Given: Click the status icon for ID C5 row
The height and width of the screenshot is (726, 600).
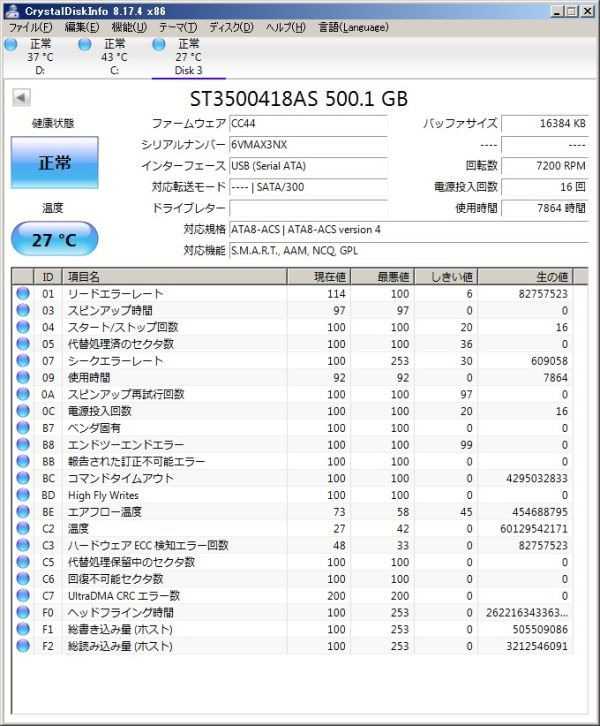Looking at the screenshot, I should [23, 562].
